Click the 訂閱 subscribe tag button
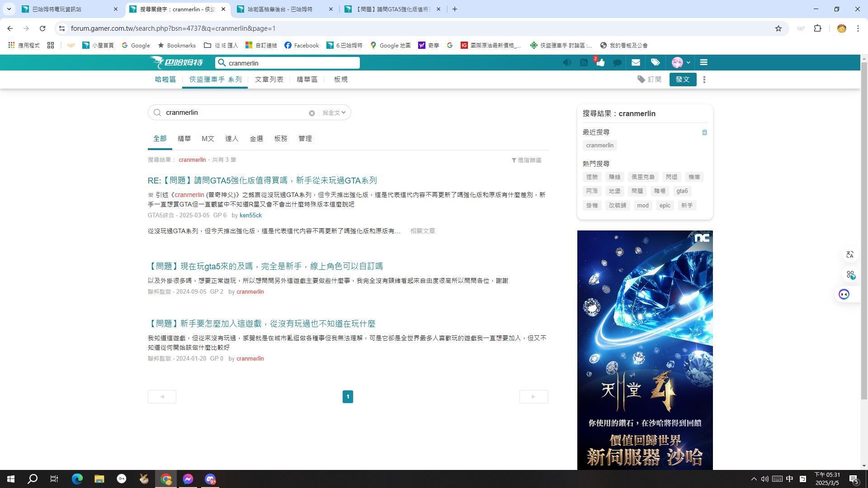This screenshot has height=488, width=868. [649, 80]
